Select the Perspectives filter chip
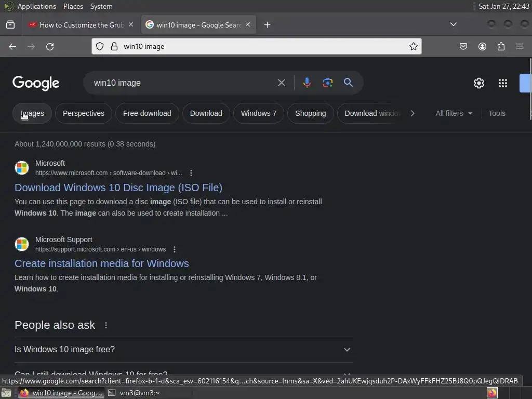Screen dimensions: 532x399 [x=84, y=113]
